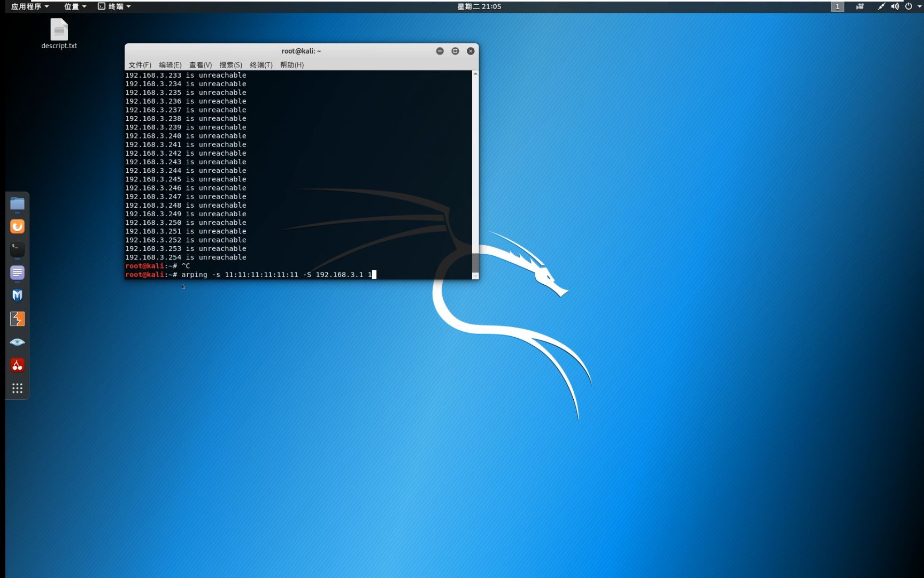Click line '192.168.3.240 is unreachable'
This screenshot has width=924, height=578.
pos(186,136)
